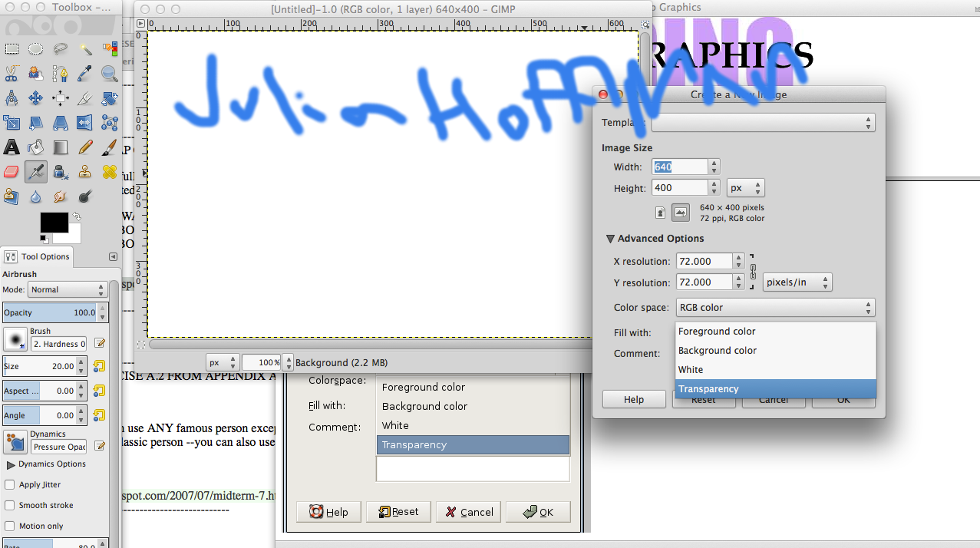Switch to the Tool Options tab

(x=38, y=256)
